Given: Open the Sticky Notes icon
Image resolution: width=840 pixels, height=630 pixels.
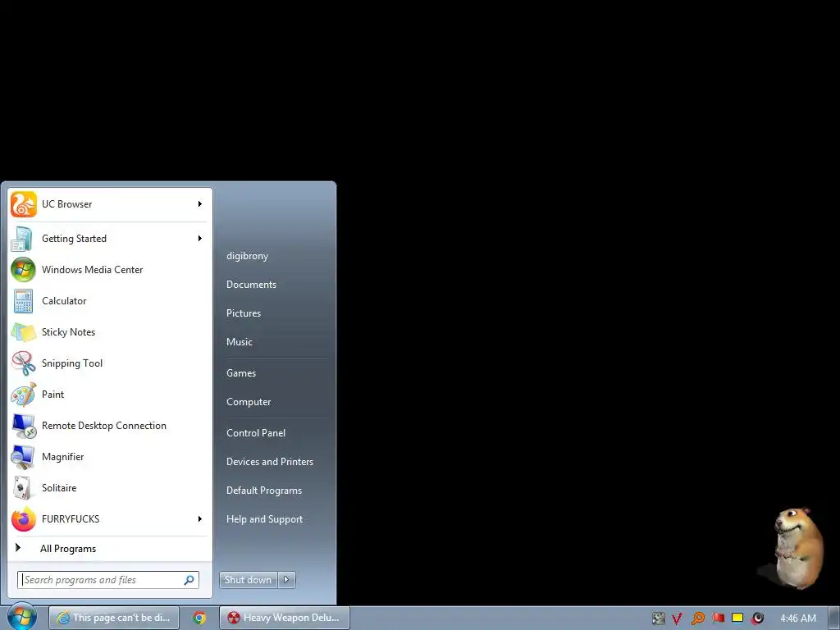Looking at the screenshot, I should (23, 332).
